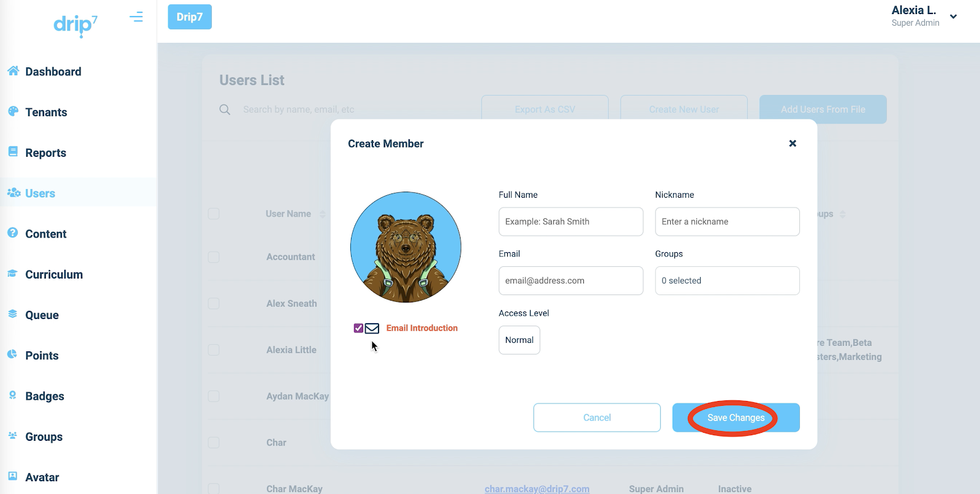The width and height of the screenshot is (980, 494).
Task: Click the drip7 logo
Action: [x=75, y=25]
